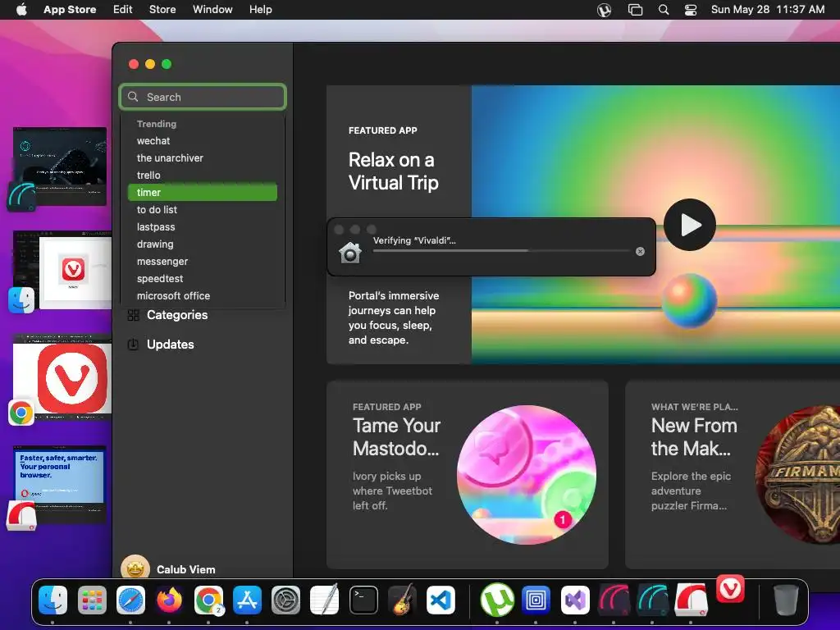This screenshot has width=840, height=630.
Task: Open Visual Studio Code from the Dock
Action: point(441,600)
